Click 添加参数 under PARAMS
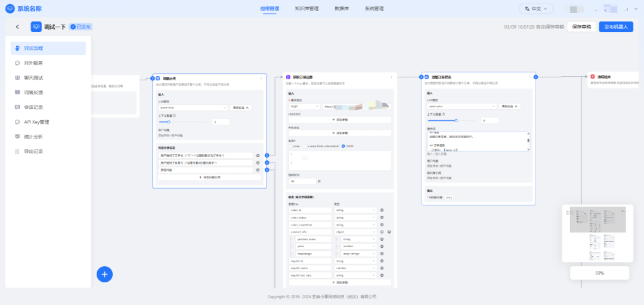The height and width of the screenshot is (305, 644). click(x=340, y=133)
